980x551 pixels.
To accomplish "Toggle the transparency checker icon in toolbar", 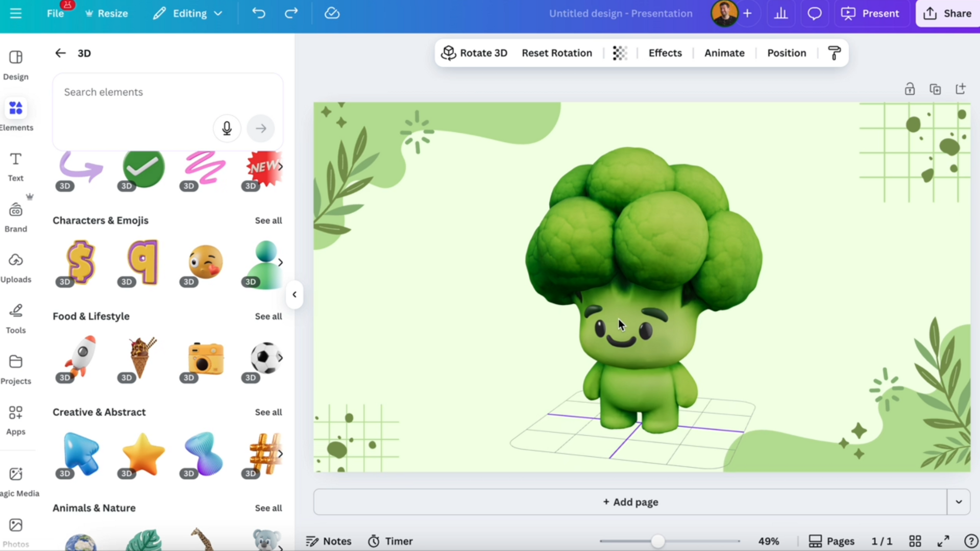I will click(620, 53).
